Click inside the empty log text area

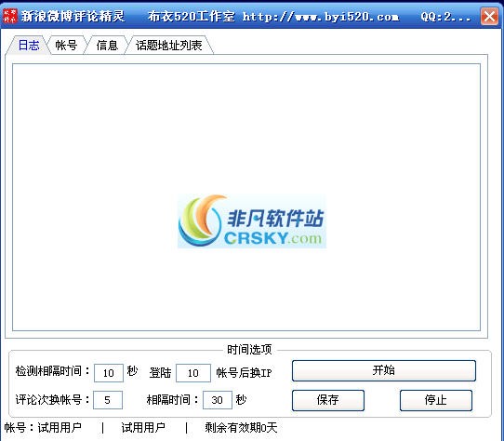click(246, 197)
